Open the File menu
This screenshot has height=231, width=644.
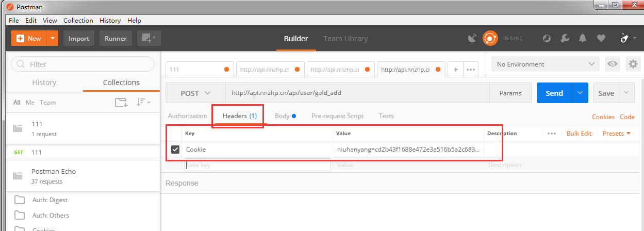13,20
